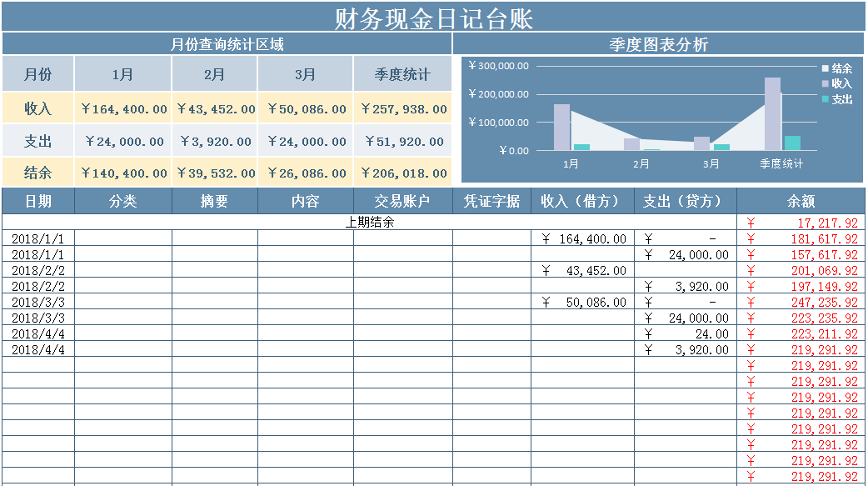This screenshot has height=486, width=868.
Task: Select balance 157,617.92 cell
Action: (x=801, y=255)
